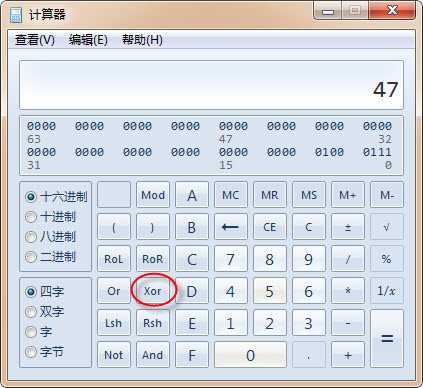Image resolution: width=423 pixels, height=388 pixels.
Task: Click the equals = button
Action: [387, 339]
